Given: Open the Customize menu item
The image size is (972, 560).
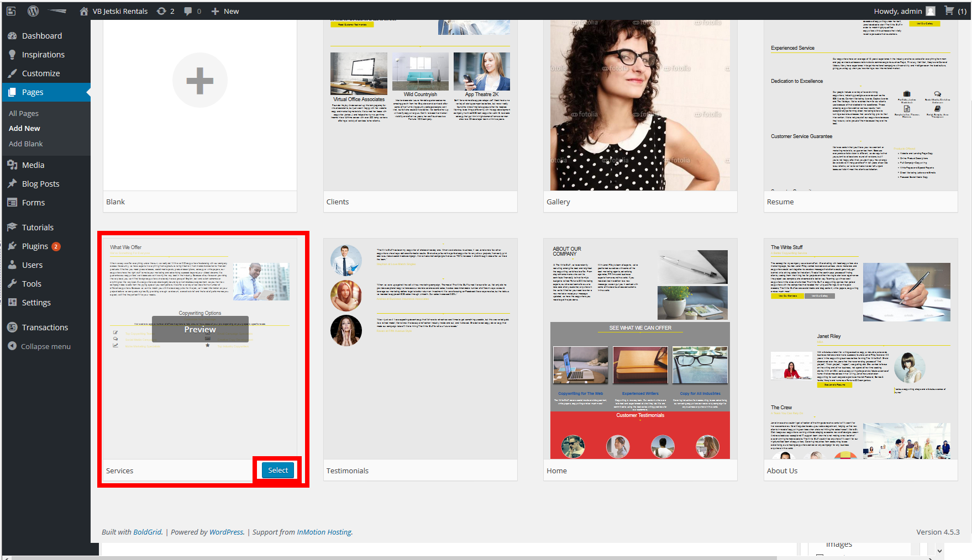Looking at the screenshot, I should (x=41, y=73).
